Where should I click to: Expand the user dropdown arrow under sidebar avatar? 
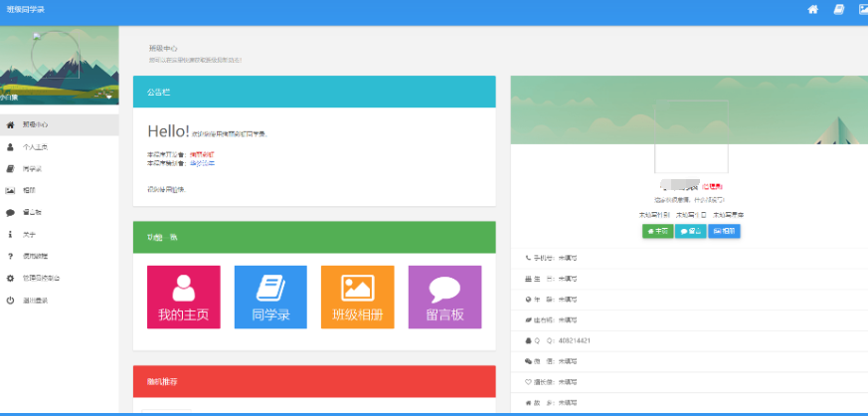point(108,98)
